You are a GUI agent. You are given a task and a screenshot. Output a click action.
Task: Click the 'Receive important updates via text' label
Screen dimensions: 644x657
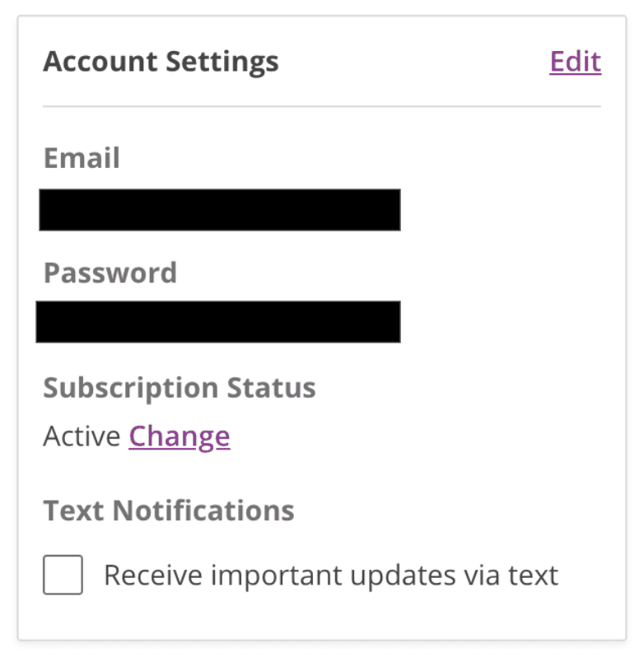[331, 575]
